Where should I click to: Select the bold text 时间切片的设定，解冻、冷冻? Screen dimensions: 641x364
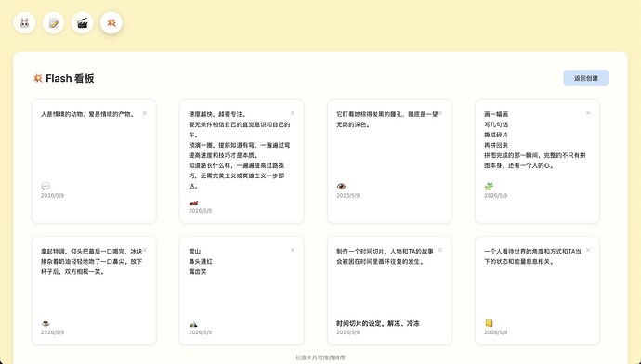pos(378,323)
